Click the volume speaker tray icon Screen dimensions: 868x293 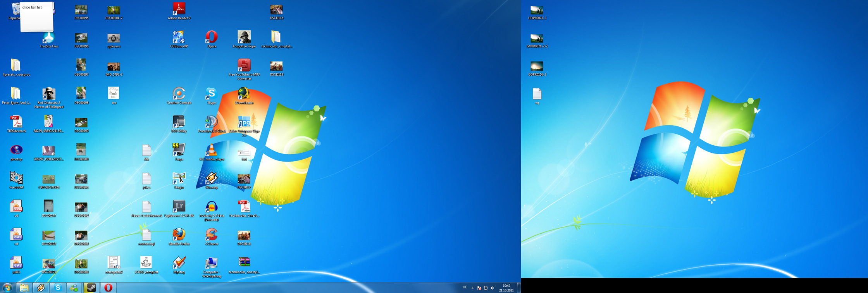click(x=493, y=288)
